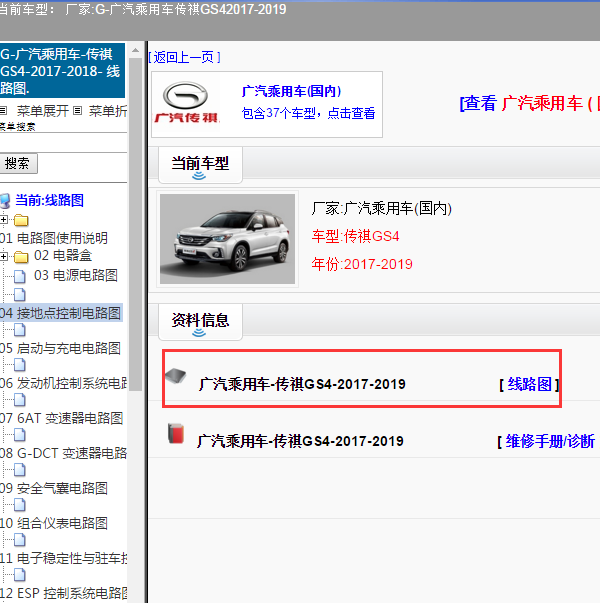
Task: Click 广汽乘用车-传祺GS4-2017-2019 title in 维修手册 row
Action: (300, 441)
